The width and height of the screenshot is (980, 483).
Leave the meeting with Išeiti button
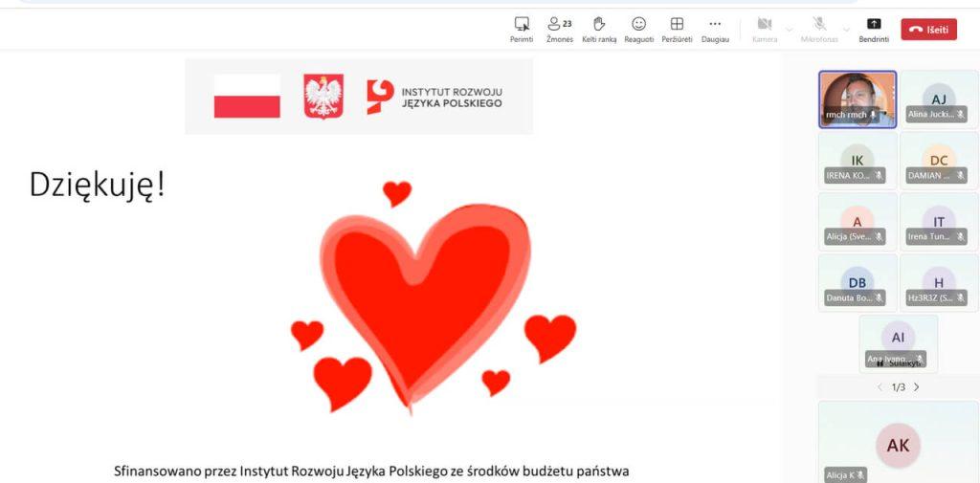pos(928,30)
